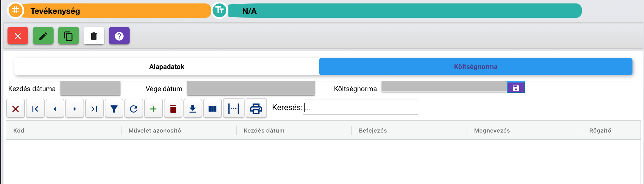644x184 pixels.
Task: Download grid data with export icon
Action: coord(193,108)
